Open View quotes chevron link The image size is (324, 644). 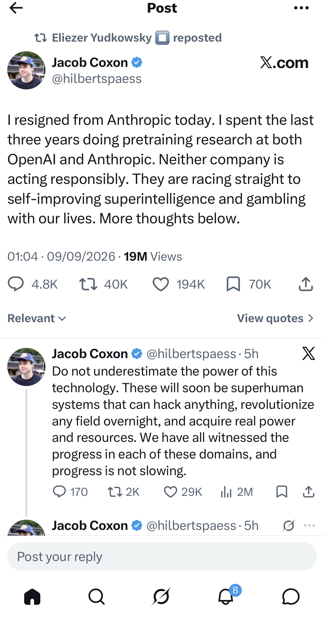click(x=275, y=318)
